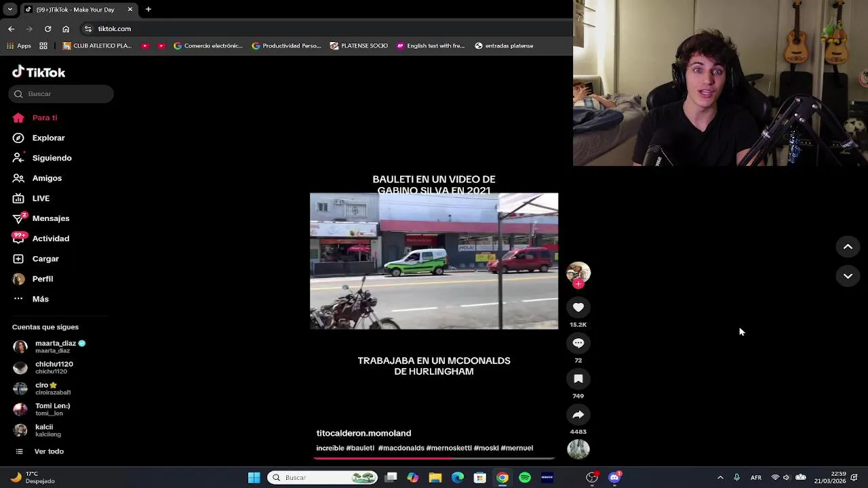Viewport: 868px width, 488px height.
Task: Open creator avatar beside video
Action: [578, 272]
